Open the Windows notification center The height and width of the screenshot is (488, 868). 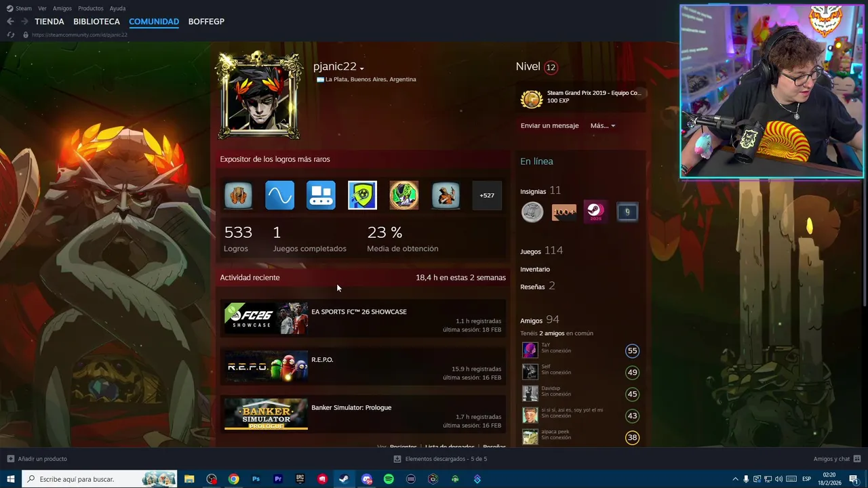click(854, 479)
